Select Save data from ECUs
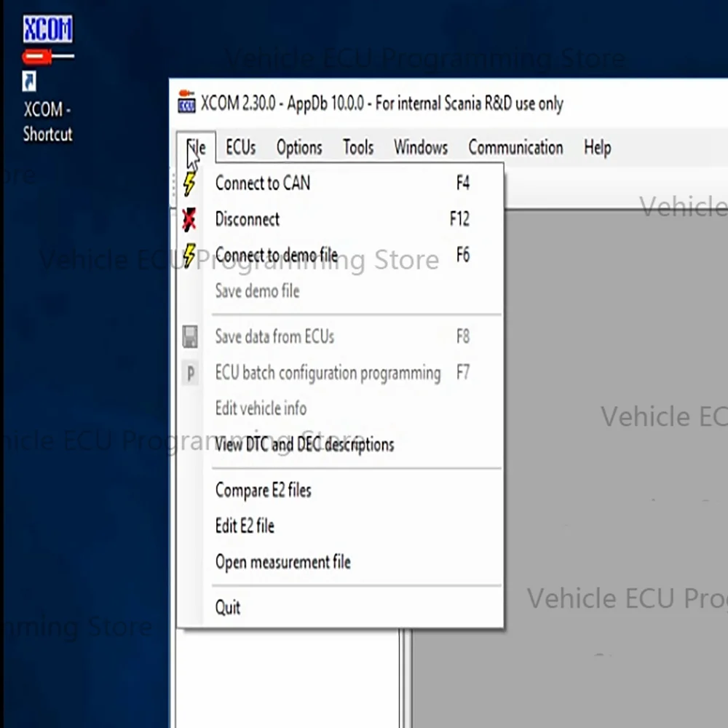Screen dimensions: 728x728 pyautogui.click(x=340, y=337)
